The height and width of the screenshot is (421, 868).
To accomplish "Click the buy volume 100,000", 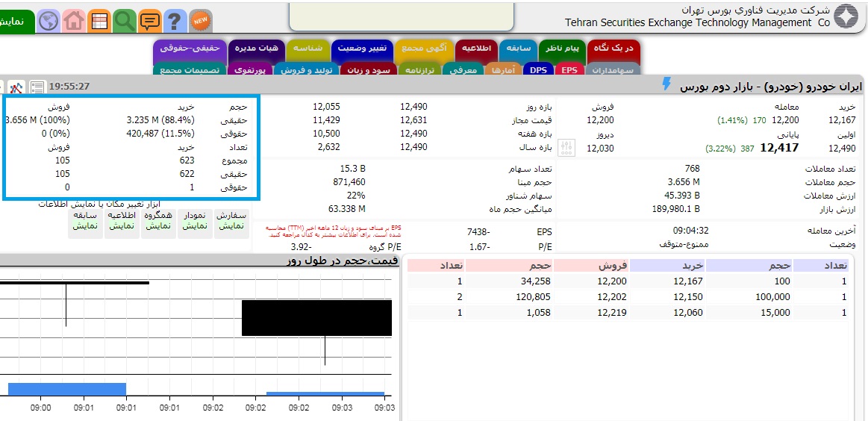I will (771, 297).
